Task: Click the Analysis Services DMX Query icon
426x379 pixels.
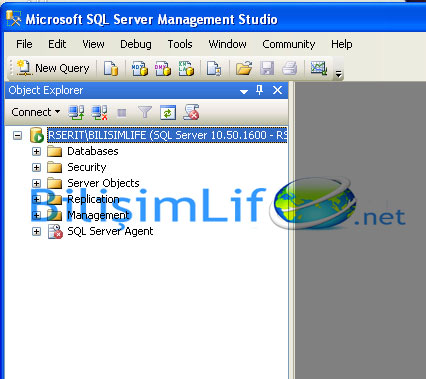Action: [x=163, y=68]
